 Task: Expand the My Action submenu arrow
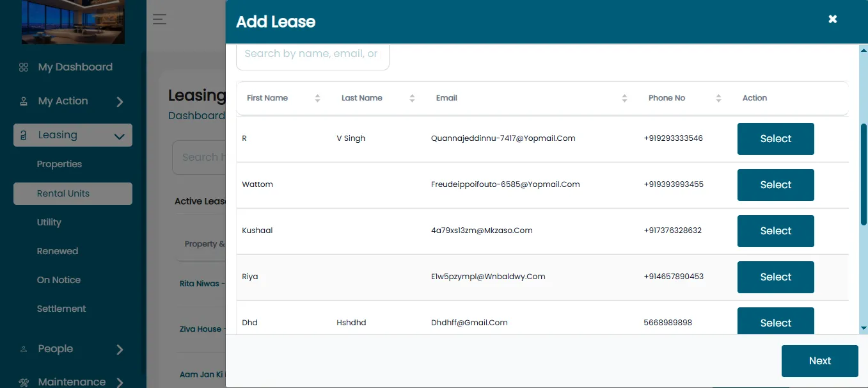coord(120,102)
